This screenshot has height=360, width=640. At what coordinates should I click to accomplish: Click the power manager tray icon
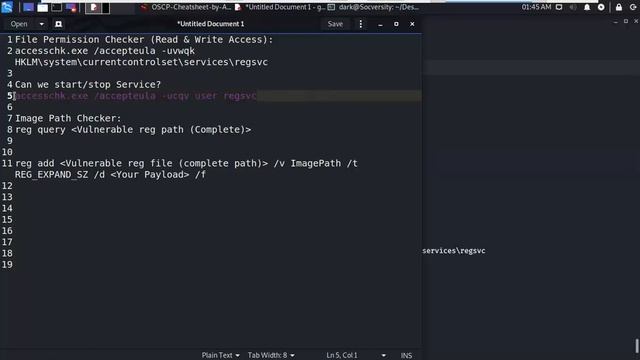click(x=601, y=7)
